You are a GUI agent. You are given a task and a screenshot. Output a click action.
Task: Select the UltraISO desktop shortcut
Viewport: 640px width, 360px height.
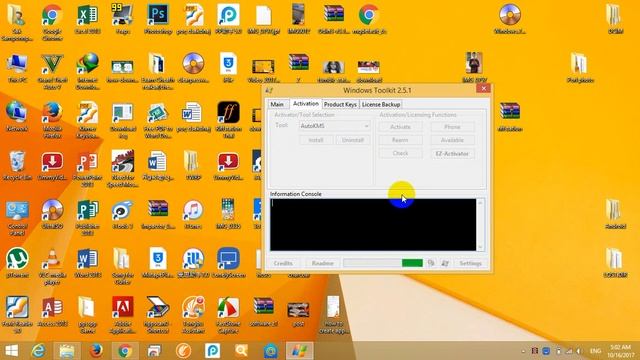point(52,214)
